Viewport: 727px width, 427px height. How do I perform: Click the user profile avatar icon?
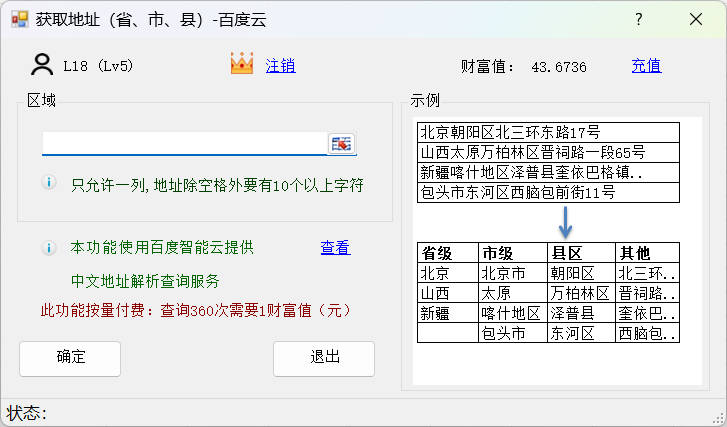point(42,66)
